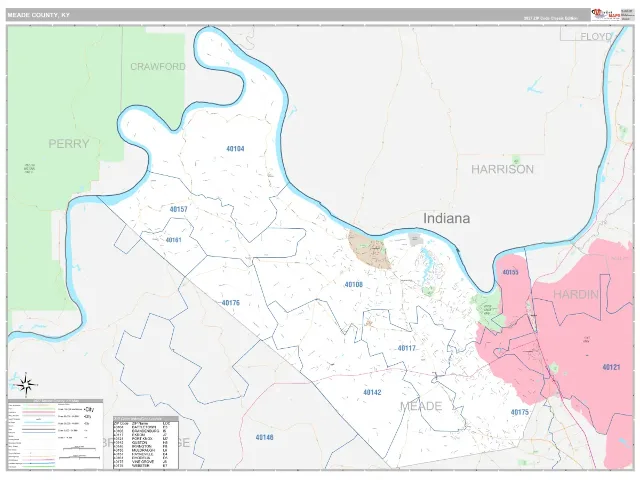
Task: Click the CRAWFORD county label
Action: tap(158, 67)
